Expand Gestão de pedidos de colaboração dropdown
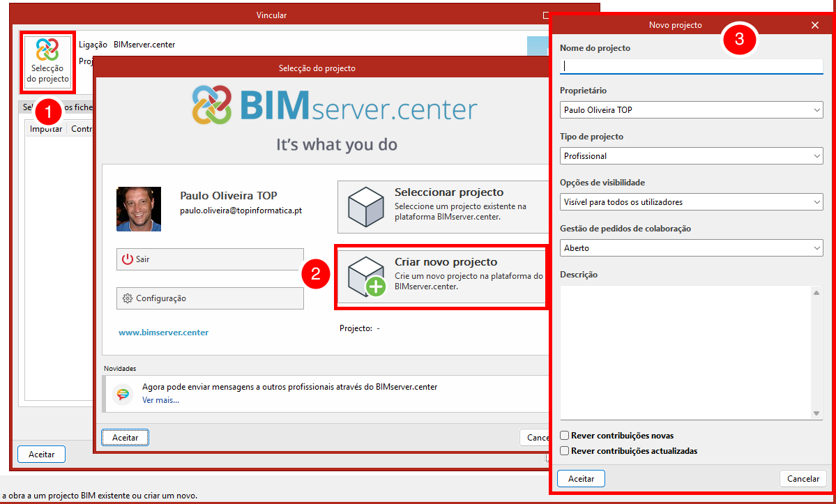This screenshot has width=836, height=504. [691, 248]
